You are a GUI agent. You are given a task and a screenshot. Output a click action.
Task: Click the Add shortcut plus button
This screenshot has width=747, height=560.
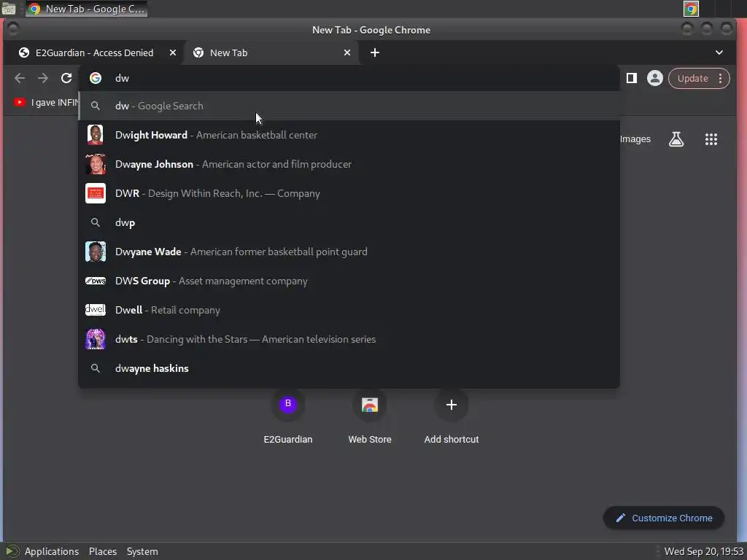(x=451, y=404)
